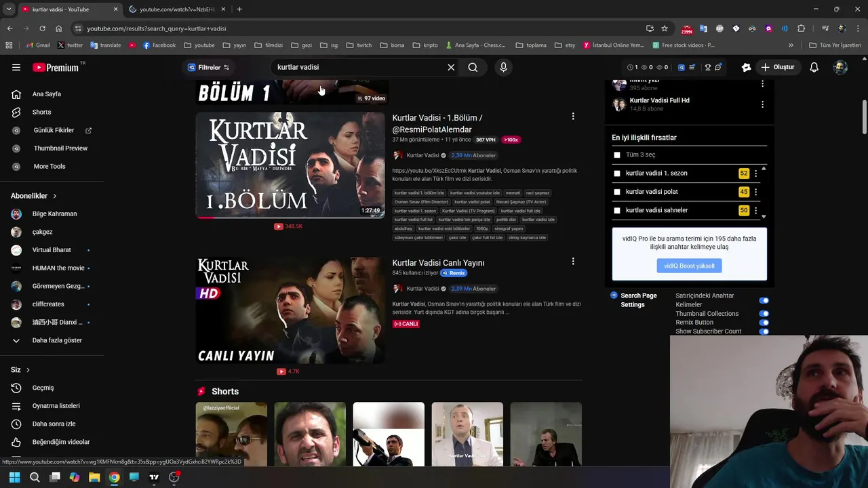Open Kurtlar Vadisi Canlı Yayını title link

[438, 263]
